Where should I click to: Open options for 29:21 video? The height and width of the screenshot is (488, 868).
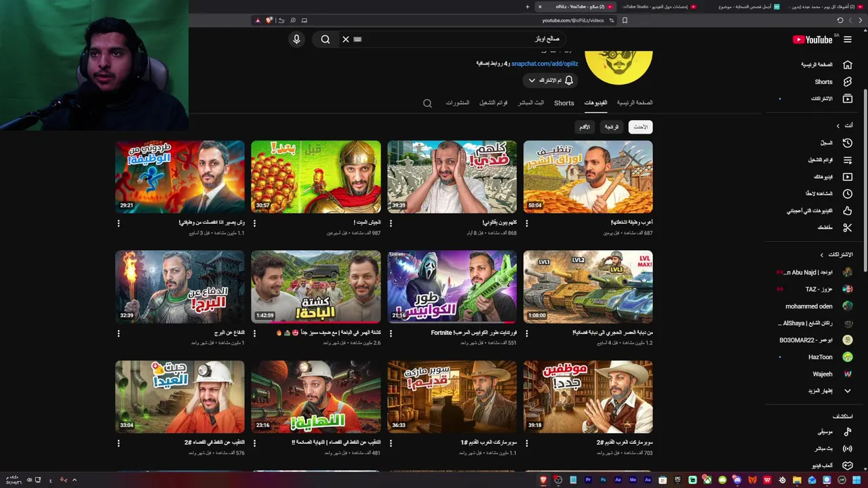[x=119, y=223]
